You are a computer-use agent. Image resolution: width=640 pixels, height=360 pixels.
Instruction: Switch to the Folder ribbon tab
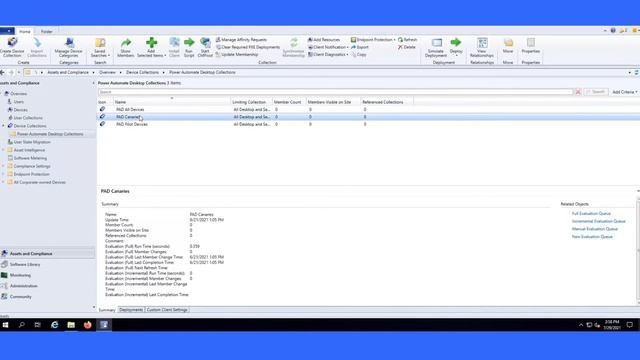[47, 31]
